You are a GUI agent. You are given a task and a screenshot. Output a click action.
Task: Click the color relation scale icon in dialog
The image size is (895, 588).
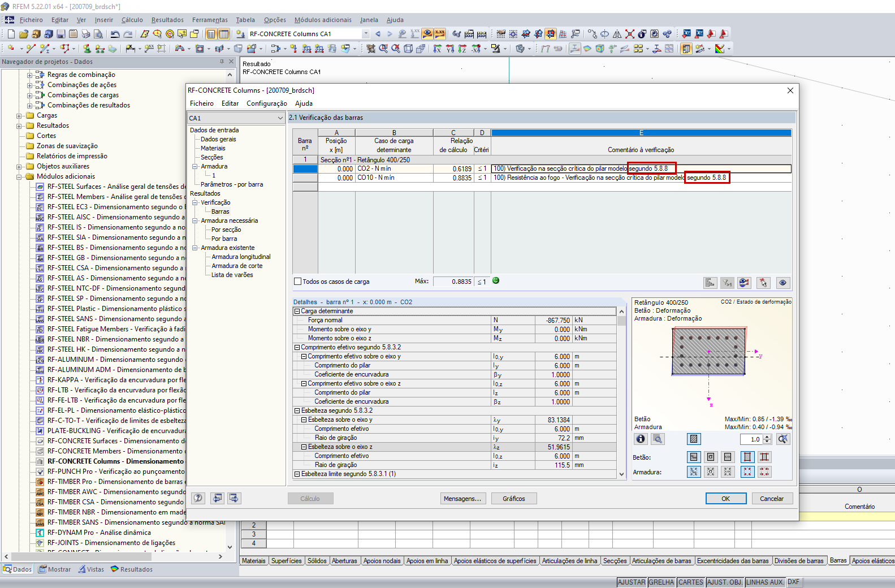pyautogui.click(x=744, y=283)
